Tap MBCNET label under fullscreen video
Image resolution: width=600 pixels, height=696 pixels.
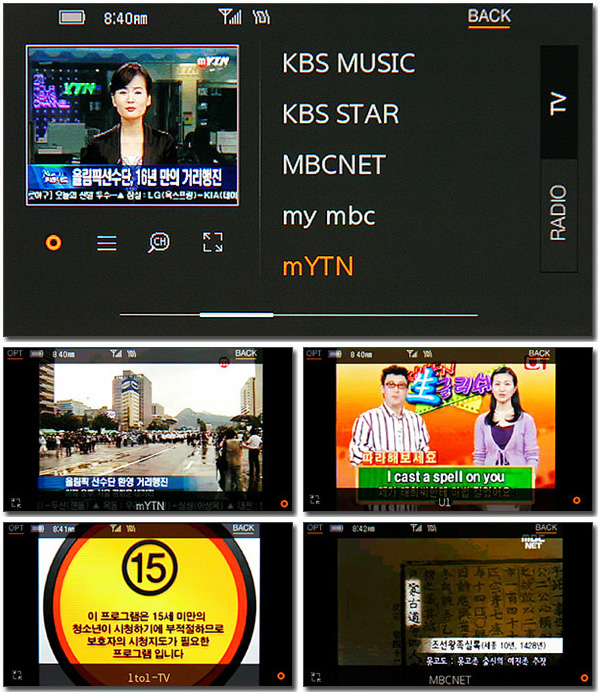(449, 680)
